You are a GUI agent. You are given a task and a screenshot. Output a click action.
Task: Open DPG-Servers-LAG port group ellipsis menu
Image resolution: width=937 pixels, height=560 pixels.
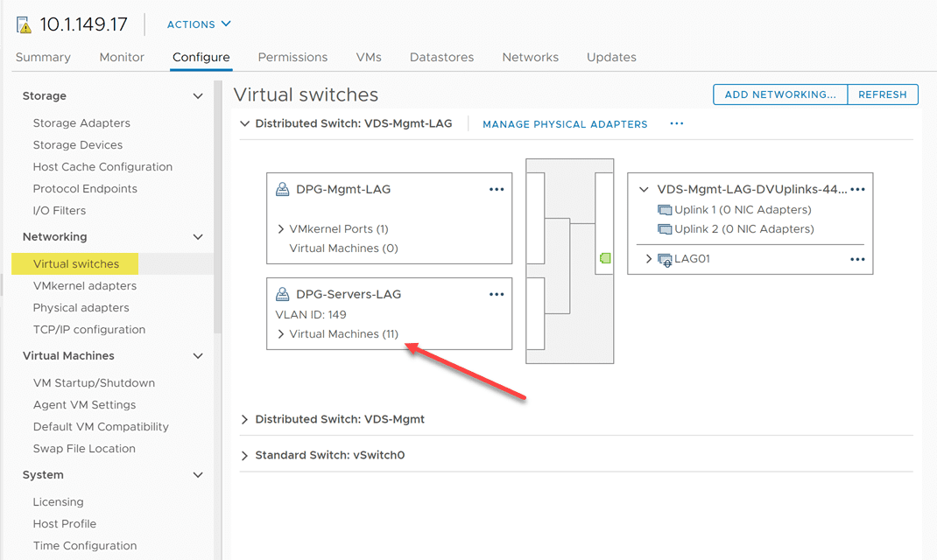497,294
